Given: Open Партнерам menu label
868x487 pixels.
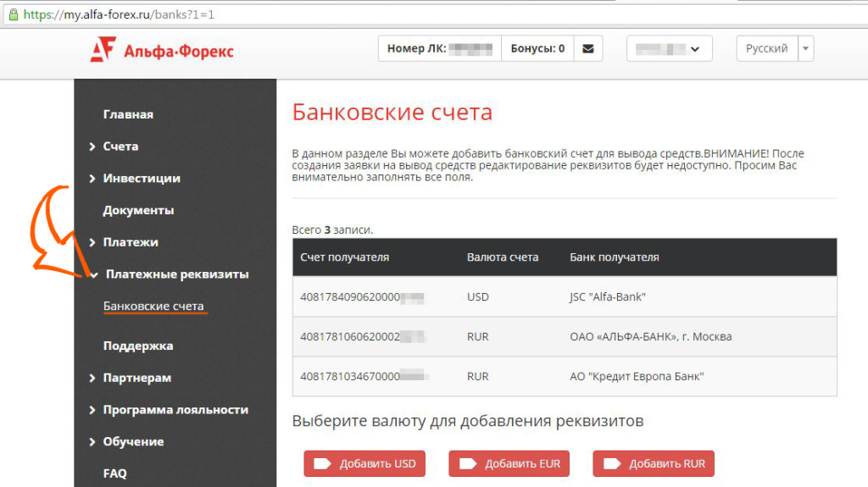Looking at the screenshot, I should point(137,378).
